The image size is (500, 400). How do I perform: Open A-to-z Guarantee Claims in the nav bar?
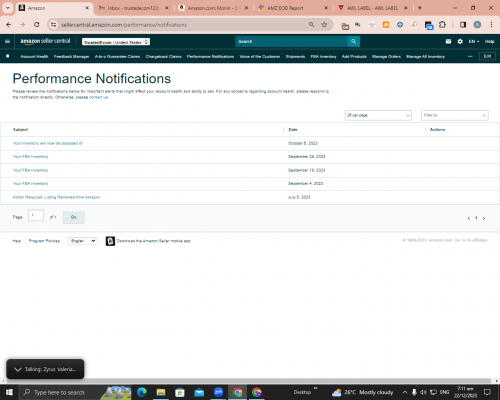pos(117,56)
